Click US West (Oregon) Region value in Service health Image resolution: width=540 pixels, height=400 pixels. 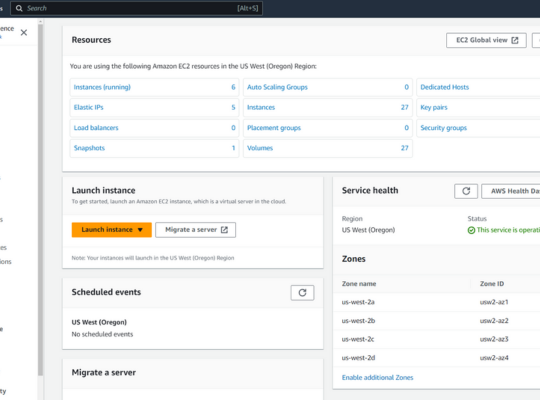tap(368, 230)
